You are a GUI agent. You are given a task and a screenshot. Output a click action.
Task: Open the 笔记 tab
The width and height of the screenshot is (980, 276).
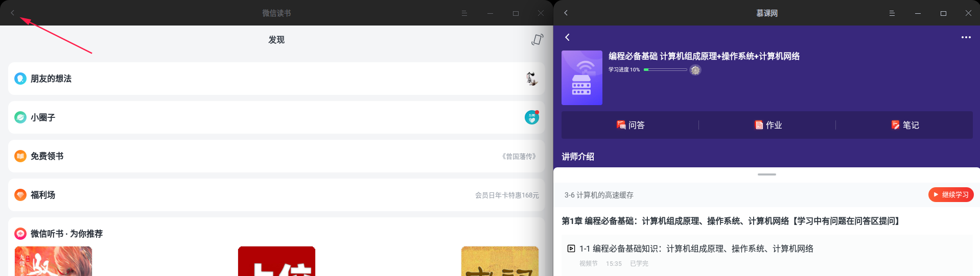pyautogui.click(x=905, y=125)
